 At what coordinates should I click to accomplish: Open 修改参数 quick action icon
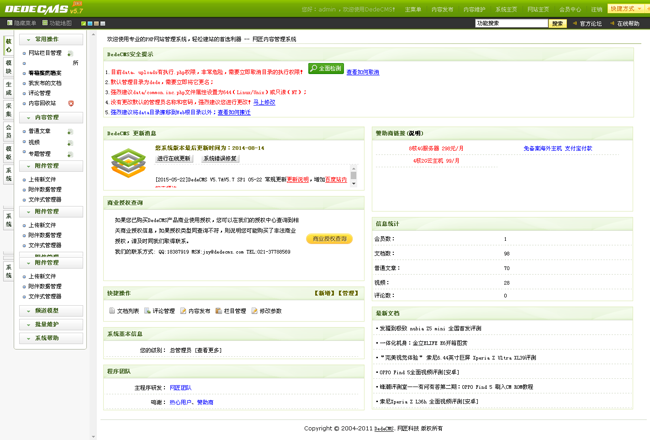(x=254, y=311)
